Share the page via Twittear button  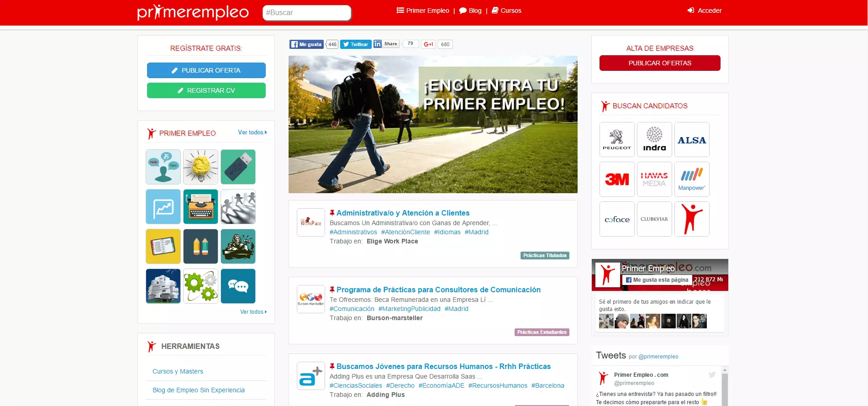coord(356,44)
